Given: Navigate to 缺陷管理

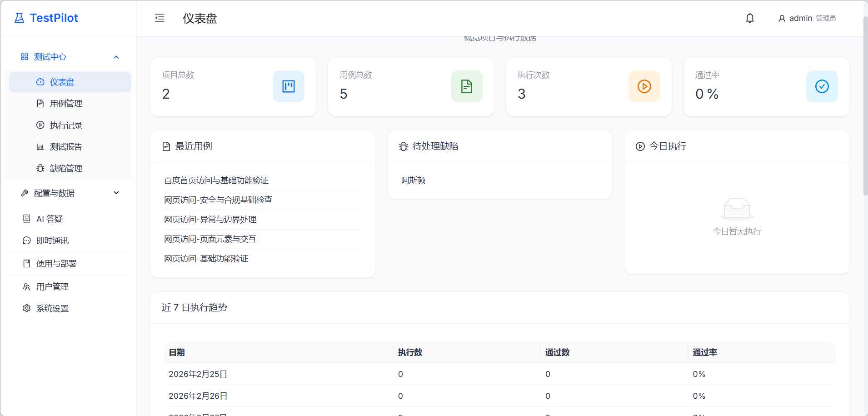Looking at the screenshot, I should [66, 169].
